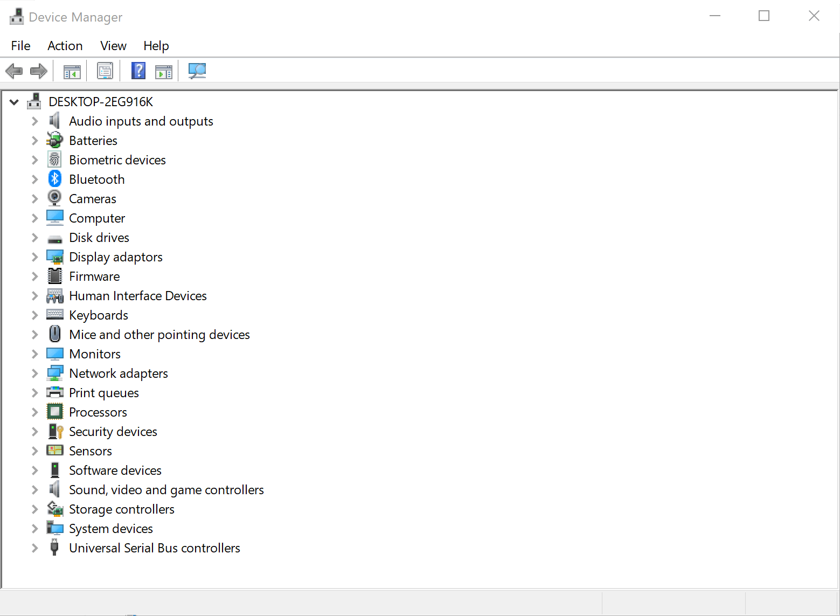Expand the Universal Serial Bus controllers chevron

[x=35, y=548]
